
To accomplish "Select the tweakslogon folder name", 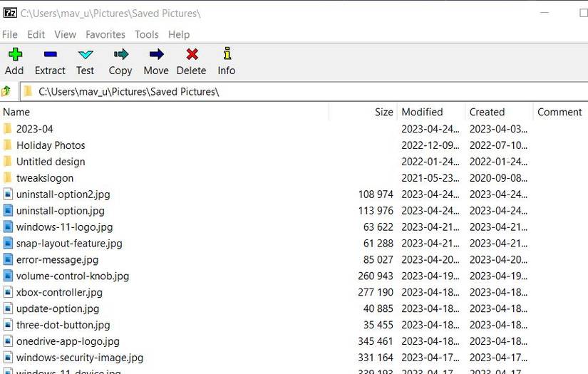I will pos(45,178).
